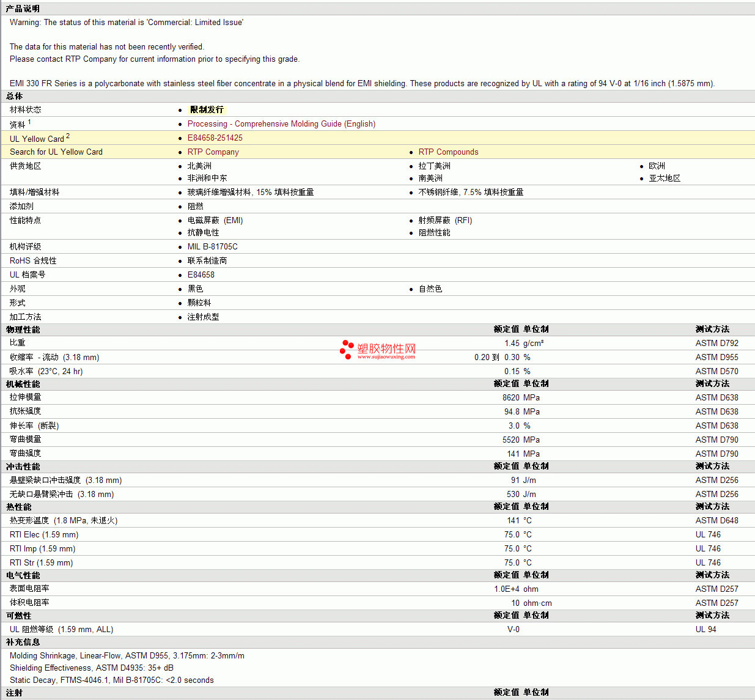Click the 注射成型 processing method value
The height and width of the screenshot is (700, 755).
tap(204, 317)
